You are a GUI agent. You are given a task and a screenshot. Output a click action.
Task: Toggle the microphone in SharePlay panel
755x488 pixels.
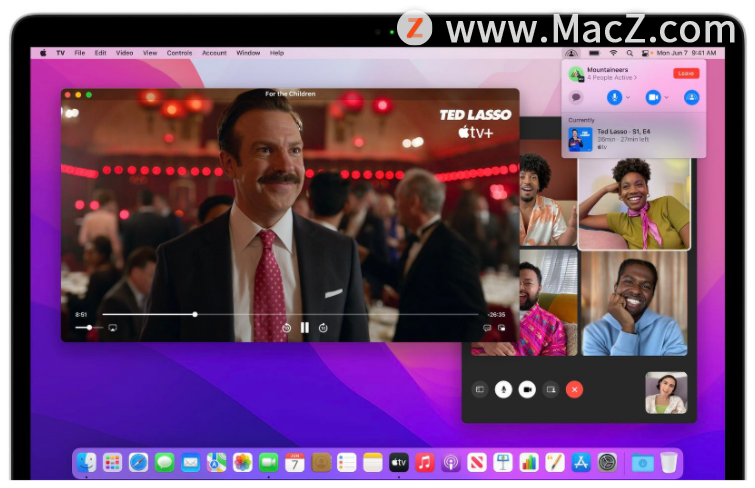tap(614, 97)
